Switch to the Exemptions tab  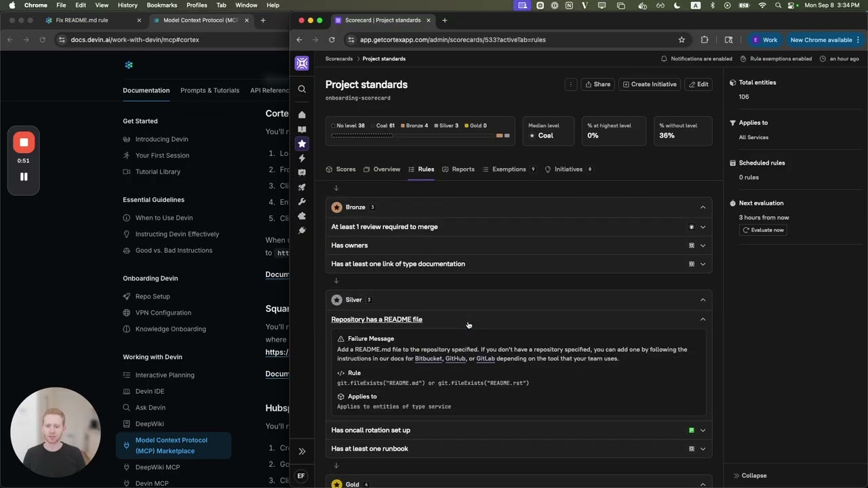(x=509, y=169)
